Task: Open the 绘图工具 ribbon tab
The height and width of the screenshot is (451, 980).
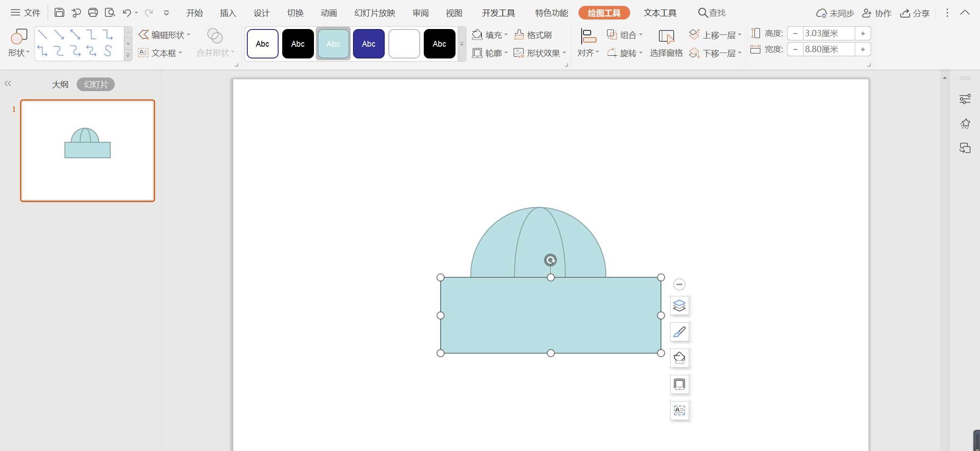Action: coord(604,13)
